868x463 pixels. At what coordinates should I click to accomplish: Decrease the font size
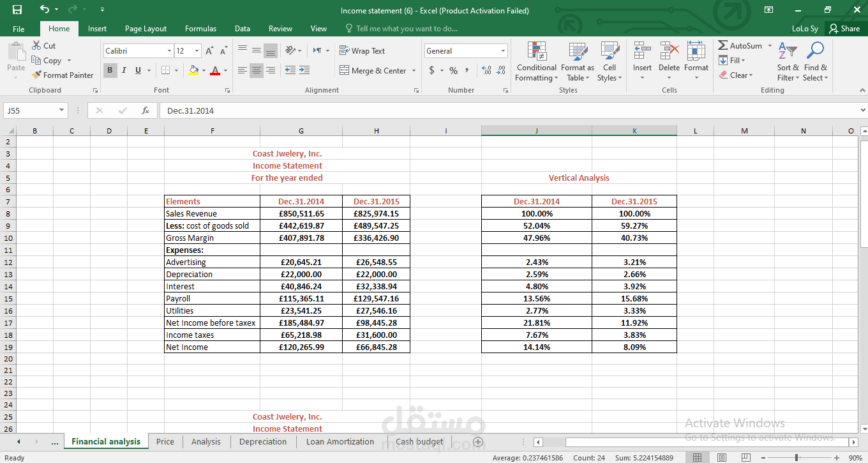223,51
